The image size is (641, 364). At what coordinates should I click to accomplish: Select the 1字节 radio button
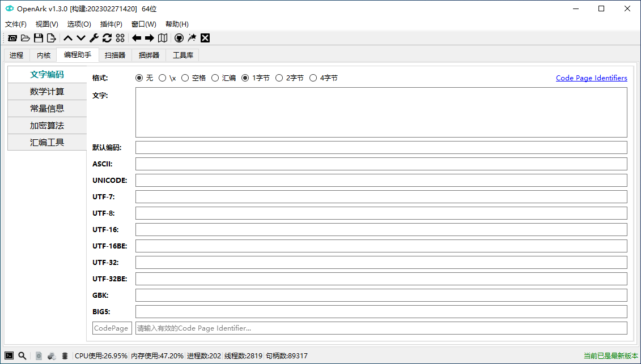coord(245,78)
